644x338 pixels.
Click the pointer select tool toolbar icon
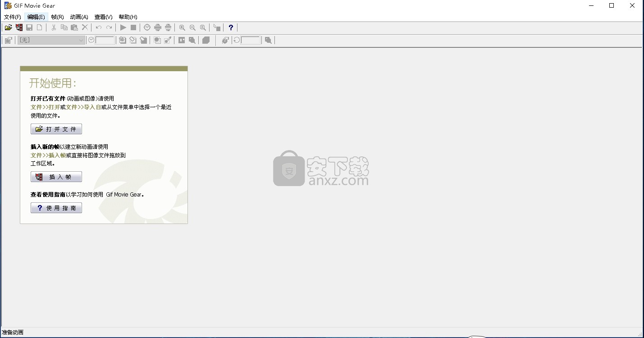coord(217,27)
